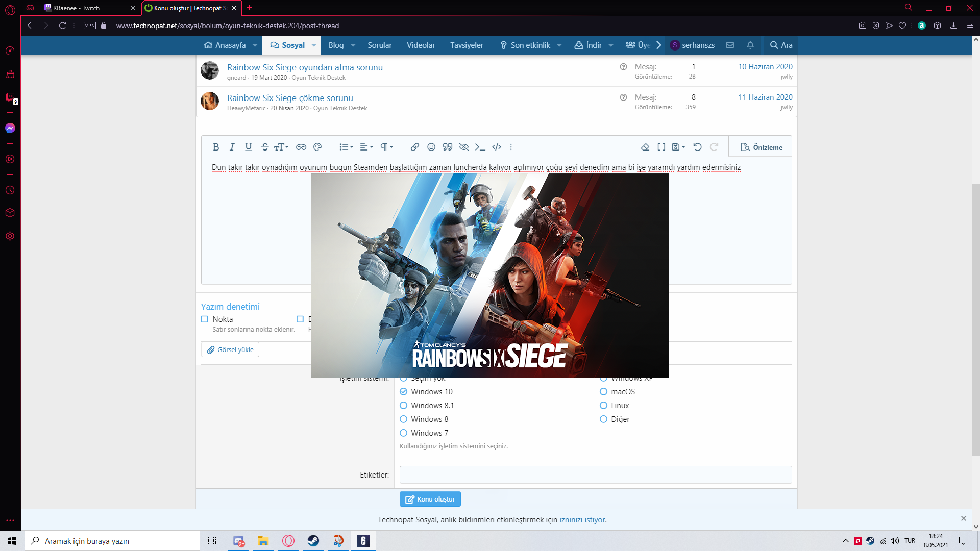
Task: Open the emoji smiley picker
Action: click(x=431, y=147)
